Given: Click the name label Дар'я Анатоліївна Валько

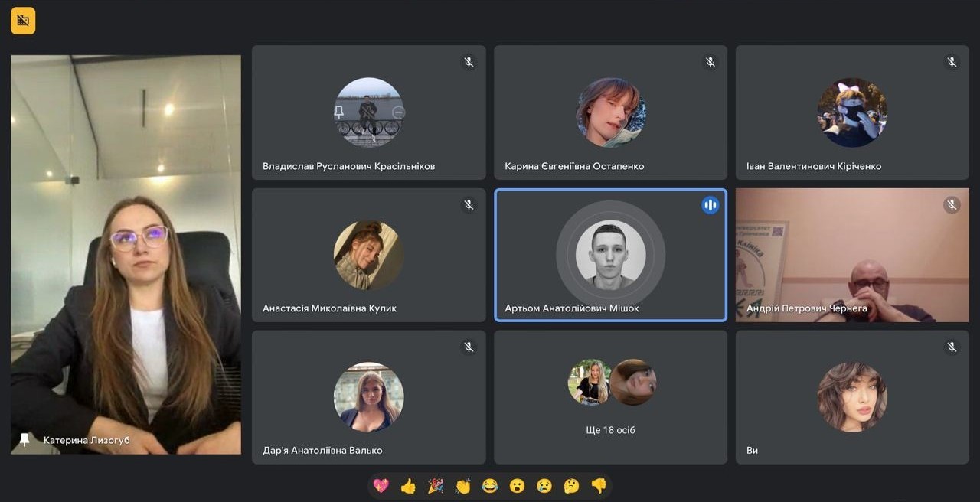Looking at the screenshot, I should tap(322, 450).
